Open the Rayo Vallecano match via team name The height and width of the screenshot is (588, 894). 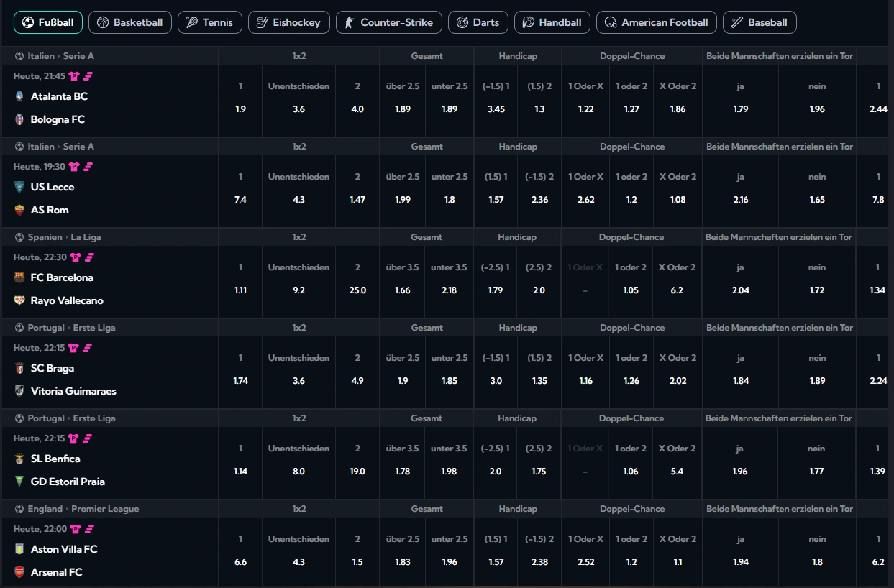click(x=67, y=300)
